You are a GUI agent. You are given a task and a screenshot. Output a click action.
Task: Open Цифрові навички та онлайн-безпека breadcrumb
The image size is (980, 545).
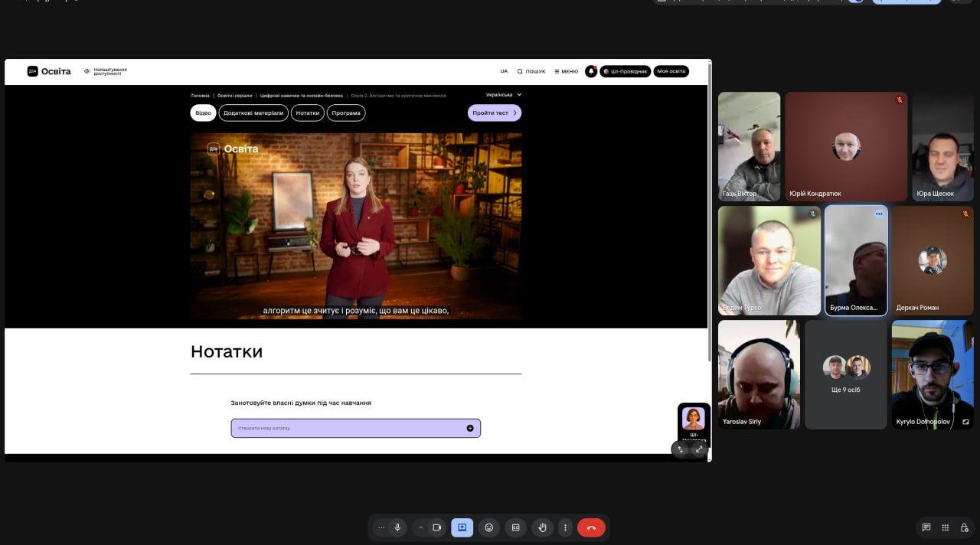(x=302, y=96)
